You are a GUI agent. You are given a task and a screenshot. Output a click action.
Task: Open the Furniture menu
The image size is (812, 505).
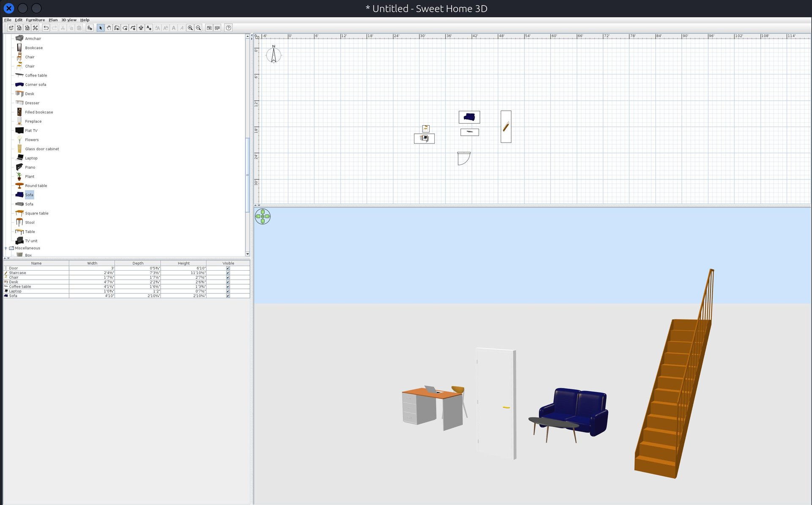[35, 20]
